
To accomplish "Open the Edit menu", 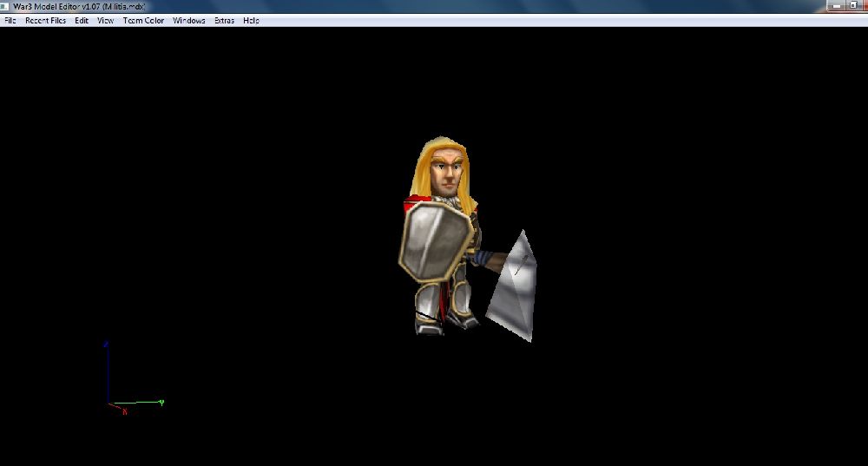I will (82, 21).
